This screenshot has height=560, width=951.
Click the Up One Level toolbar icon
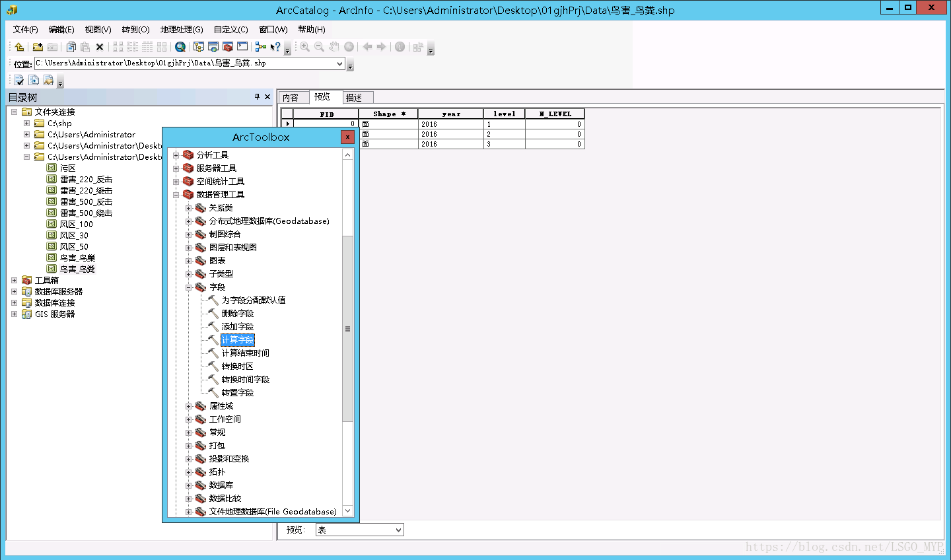click(x=19, y=47)
